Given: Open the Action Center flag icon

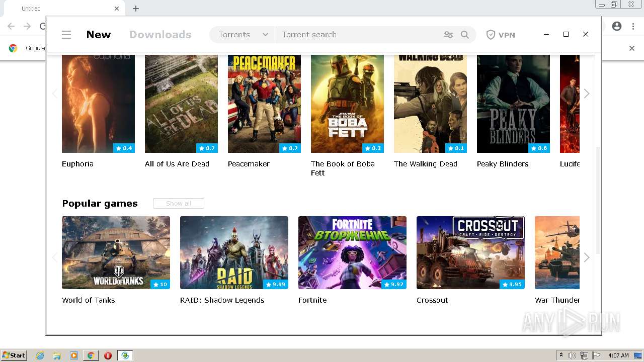Looking at the screenshot, I should (596, 355).
